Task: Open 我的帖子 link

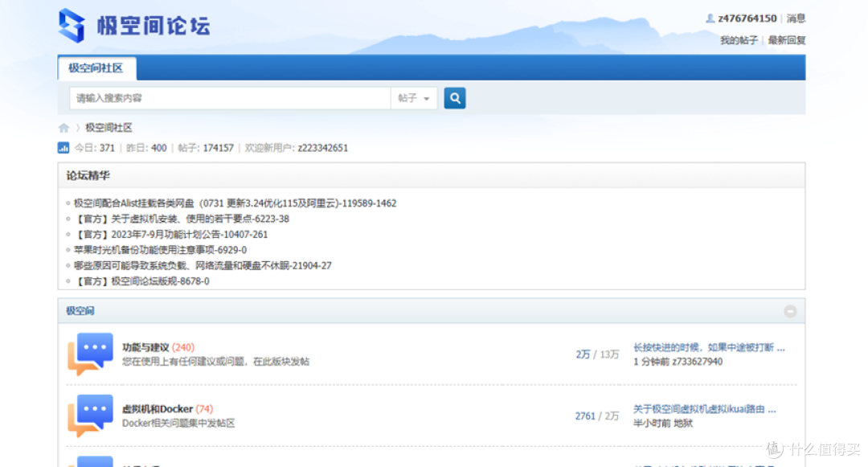Action: (x=739, y=40)
